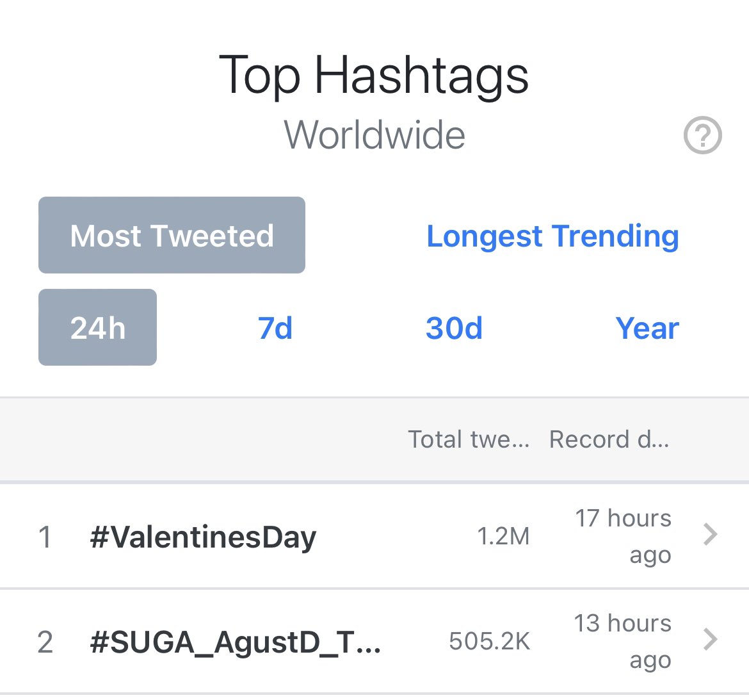
Task: Select rank number 2 in list
Action: click(x=45, y=642)
